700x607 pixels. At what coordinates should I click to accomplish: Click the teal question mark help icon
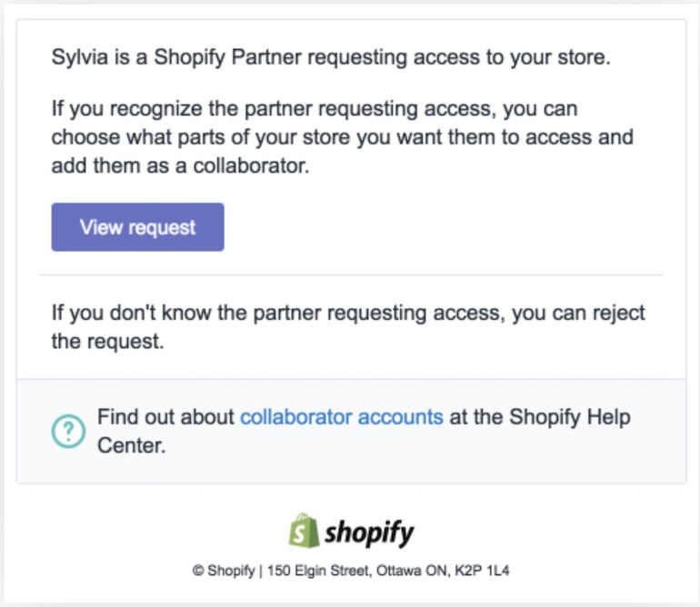coord(68,432)
